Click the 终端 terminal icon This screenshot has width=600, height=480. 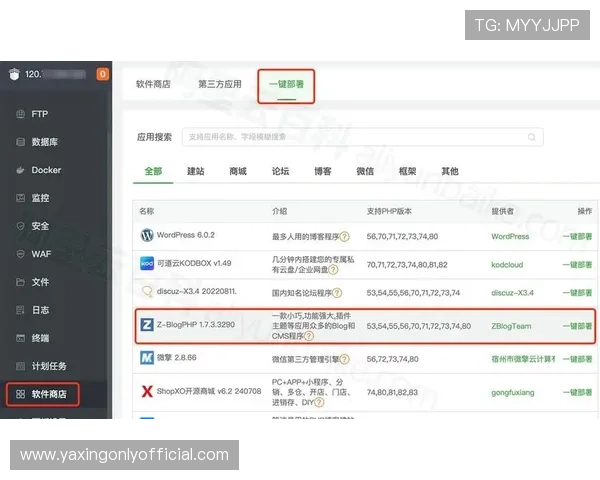tap(21, 338)
